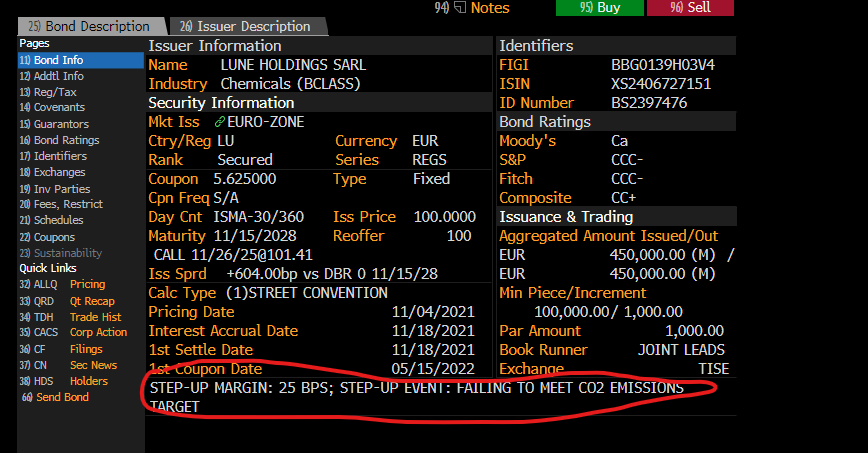868x453 pixels.
Task: Click the chain link icon beside EURO-ZONE
Action: [x=220, y=122]
